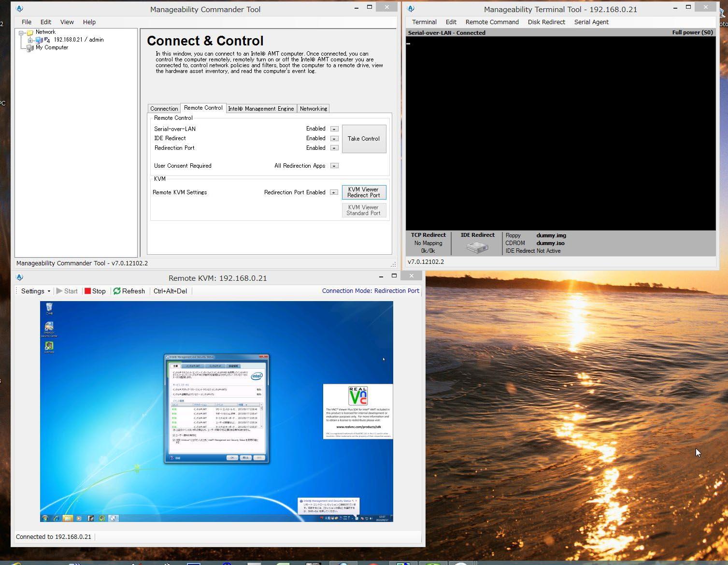Select the Network tree item label
Screen dimensions: 728x565
pos(45,32)
